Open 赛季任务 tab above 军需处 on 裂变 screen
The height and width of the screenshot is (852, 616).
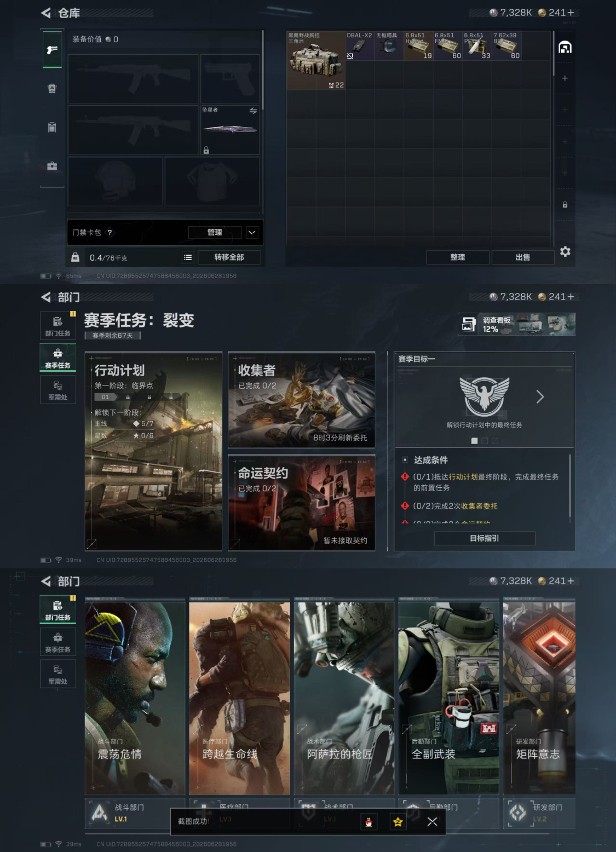pyautogui.click(x=57, y=358)
